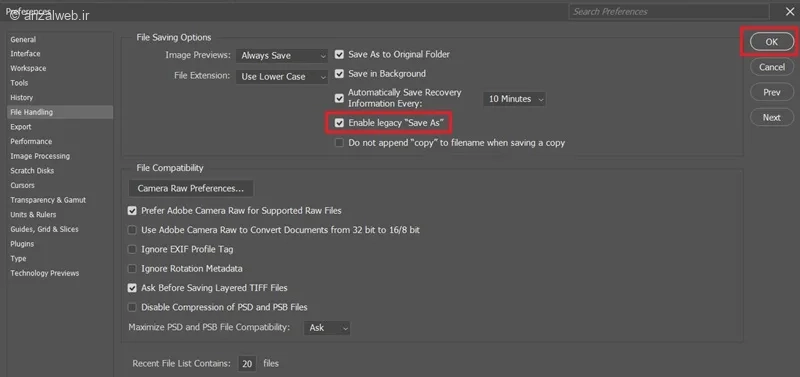This screenshot has height=377, width=800.
Task: Check Ignore EXIF Profile Tag
Action: (132, 249)
